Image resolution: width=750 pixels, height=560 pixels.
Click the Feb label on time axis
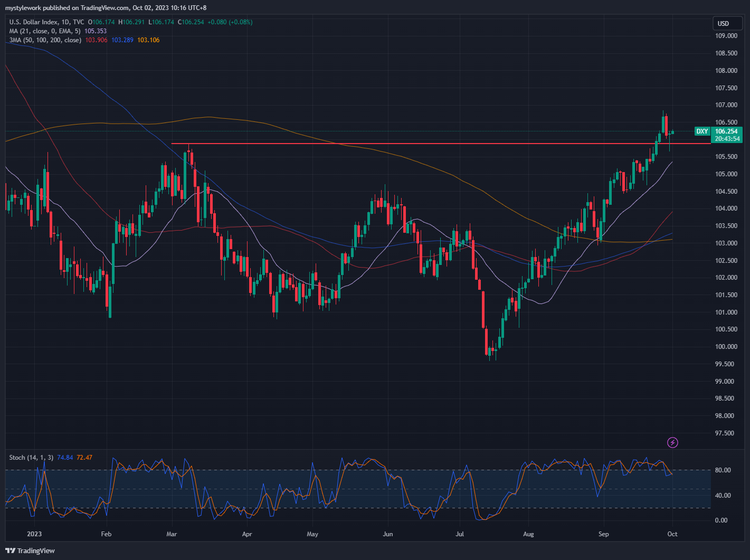tap(106, 534)
